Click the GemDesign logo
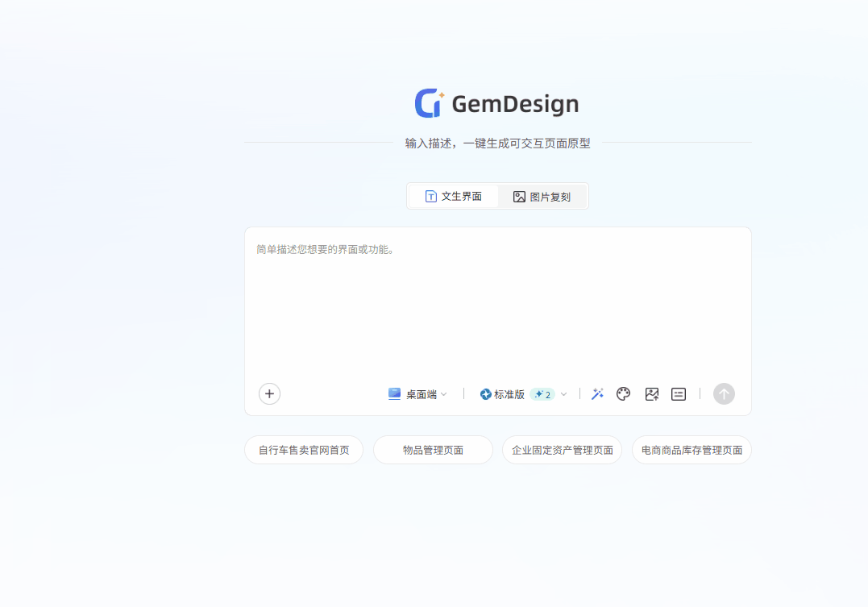 click(496, 104)
